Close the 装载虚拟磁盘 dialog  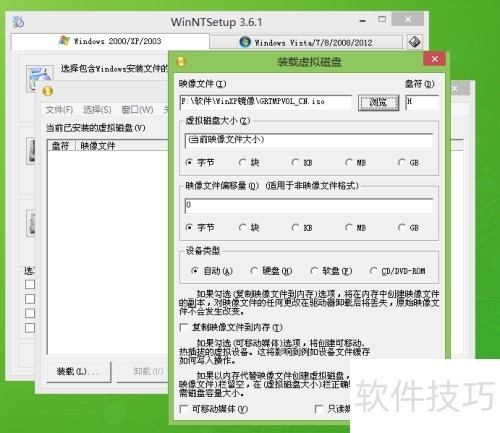(x=434, y=59)
